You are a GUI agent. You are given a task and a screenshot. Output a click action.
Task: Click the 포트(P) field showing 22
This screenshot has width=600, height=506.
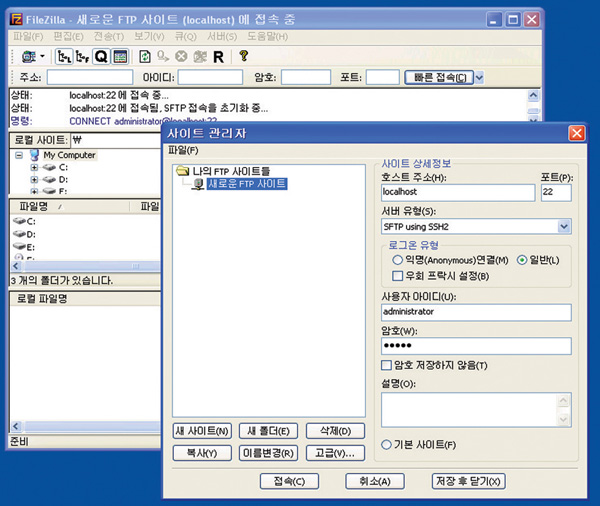click(556, 193)
